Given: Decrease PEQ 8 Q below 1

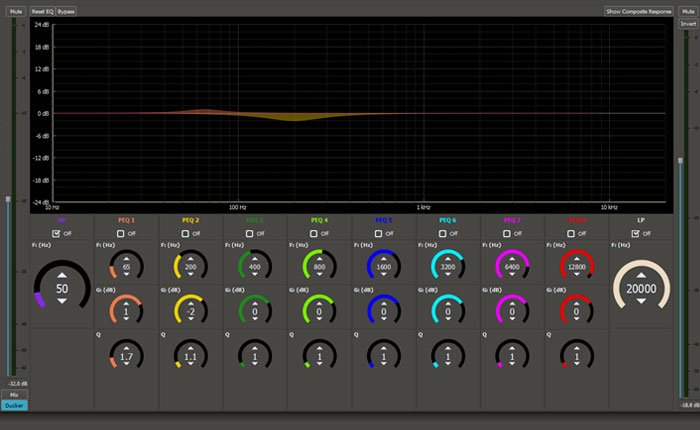Looking at the screenshot, I should 577,363.
